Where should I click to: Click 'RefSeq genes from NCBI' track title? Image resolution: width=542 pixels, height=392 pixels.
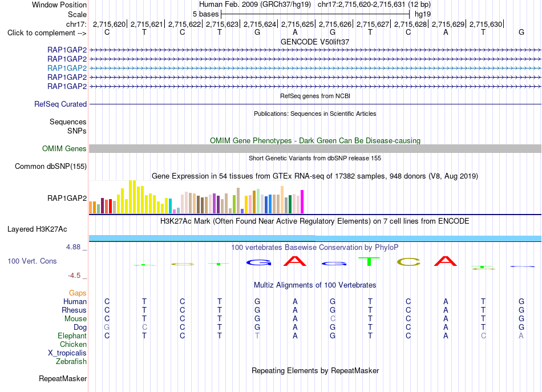click(315, 96)
